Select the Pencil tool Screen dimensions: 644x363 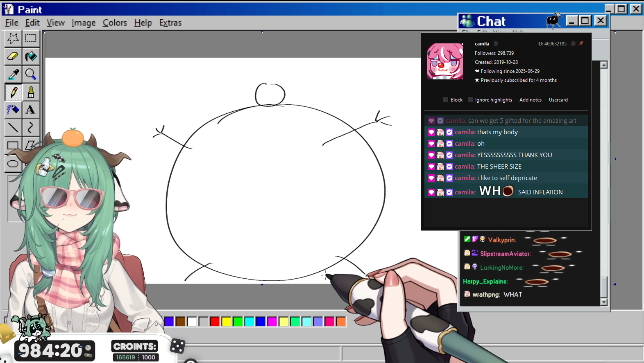[x=13, y=92]
